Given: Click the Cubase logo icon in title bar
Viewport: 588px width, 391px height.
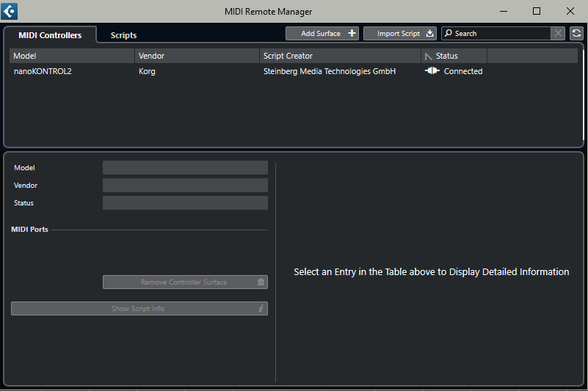Looking at the screenshot, I should coord(10,11).
